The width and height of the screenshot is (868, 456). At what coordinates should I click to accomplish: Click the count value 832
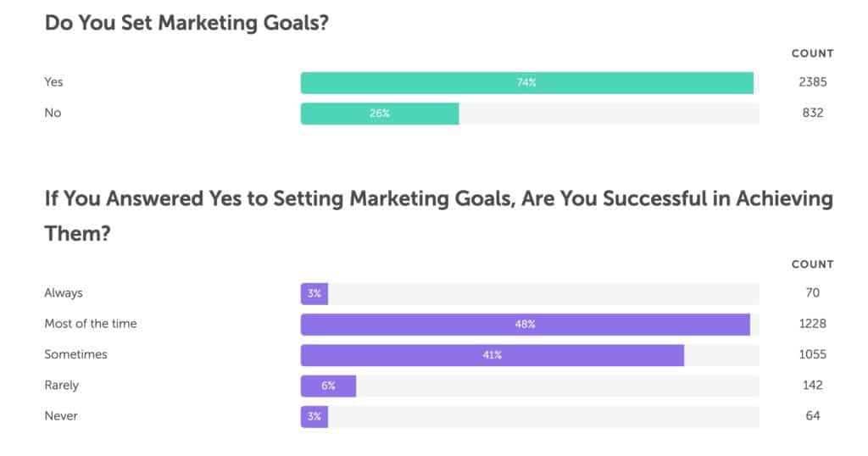[x=813, y=113]
